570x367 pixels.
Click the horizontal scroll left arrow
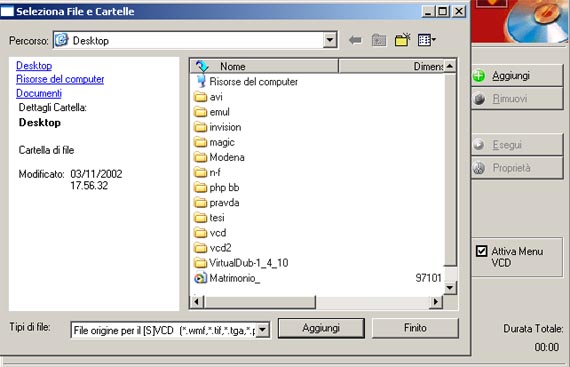click(x=197, y=302)
